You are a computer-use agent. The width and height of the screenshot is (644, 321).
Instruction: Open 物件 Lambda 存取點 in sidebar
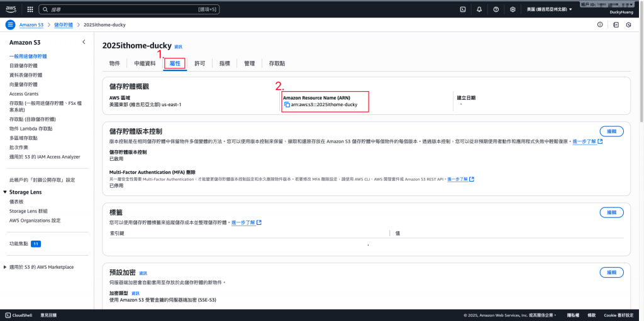pos(31,129)
